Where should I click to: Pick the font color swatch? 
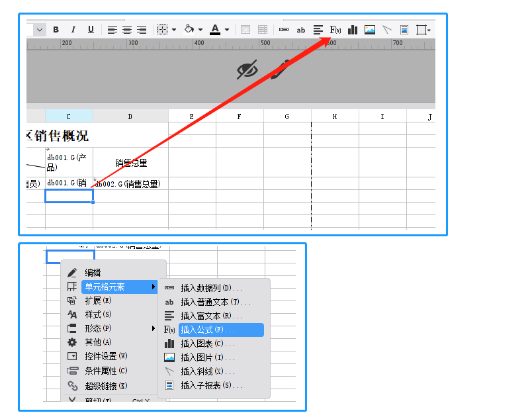pyautogui.click(x=215, y=29)
